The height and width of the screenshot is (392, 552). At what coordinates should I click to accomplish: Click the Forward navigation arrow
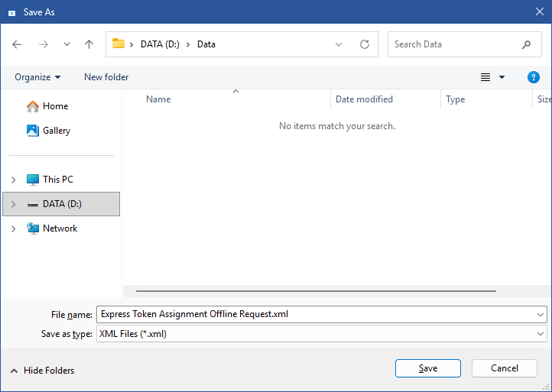[43, 44]
